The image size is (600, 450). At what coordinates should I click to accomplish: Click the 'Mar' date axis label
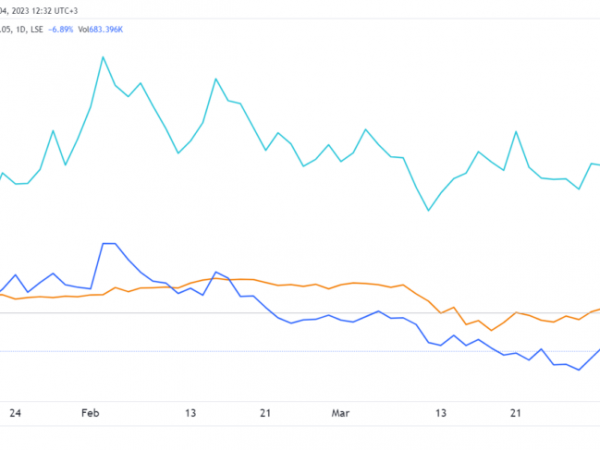340,413
